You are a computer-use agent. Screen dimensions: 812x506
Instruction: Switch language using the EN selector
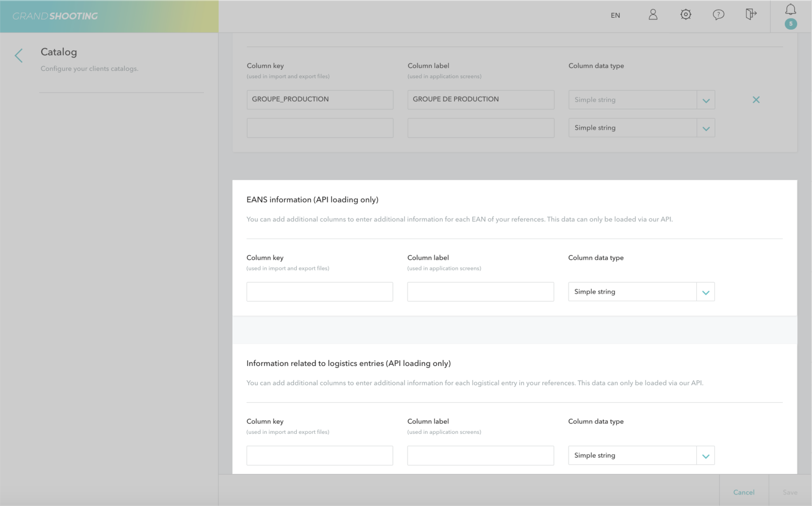pos(615,15)
